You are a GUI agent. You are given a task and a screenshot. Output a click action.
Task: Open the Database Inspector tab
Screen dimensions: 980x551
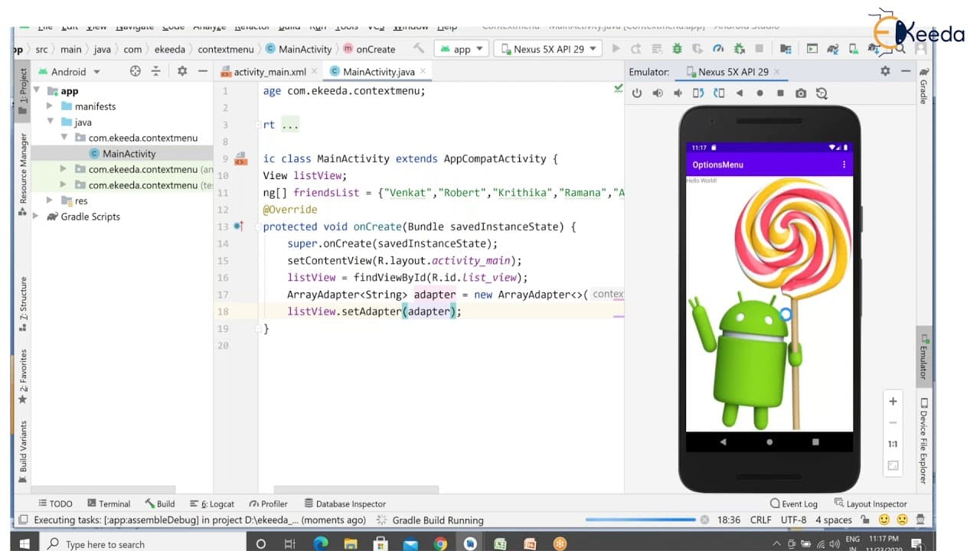[345, 504]
